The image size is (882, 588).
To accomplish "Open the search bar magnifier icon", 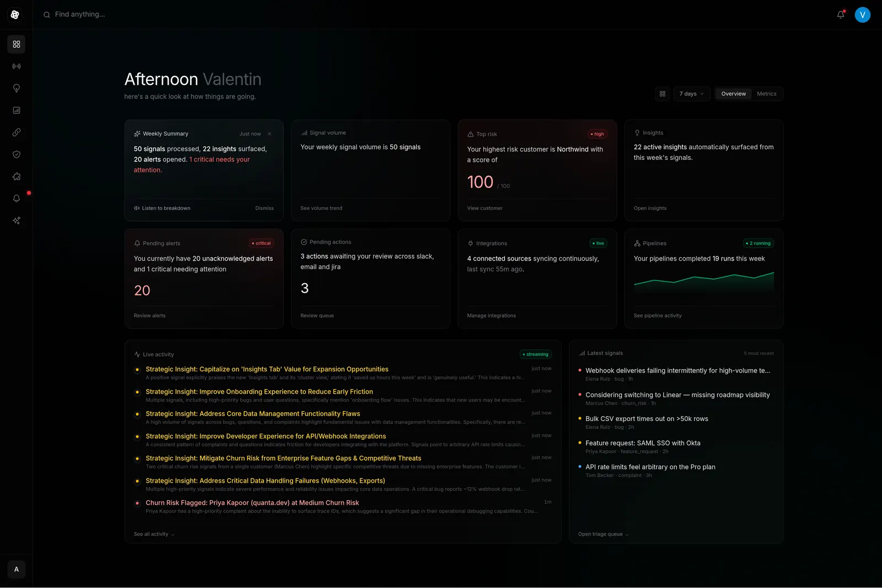I will point(47,14).
